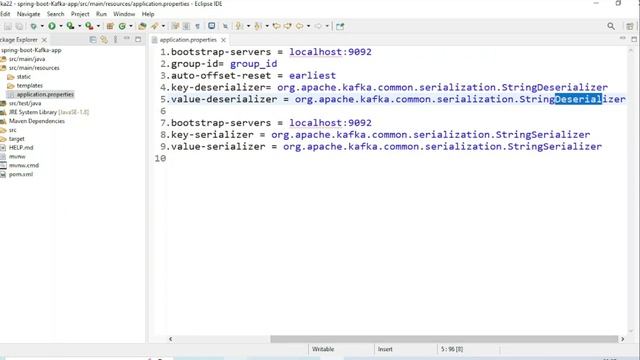Close the application.properties editor tab
Image resolution: width=640 pixels, height=360 pixels.
click(x=223, y=40)
